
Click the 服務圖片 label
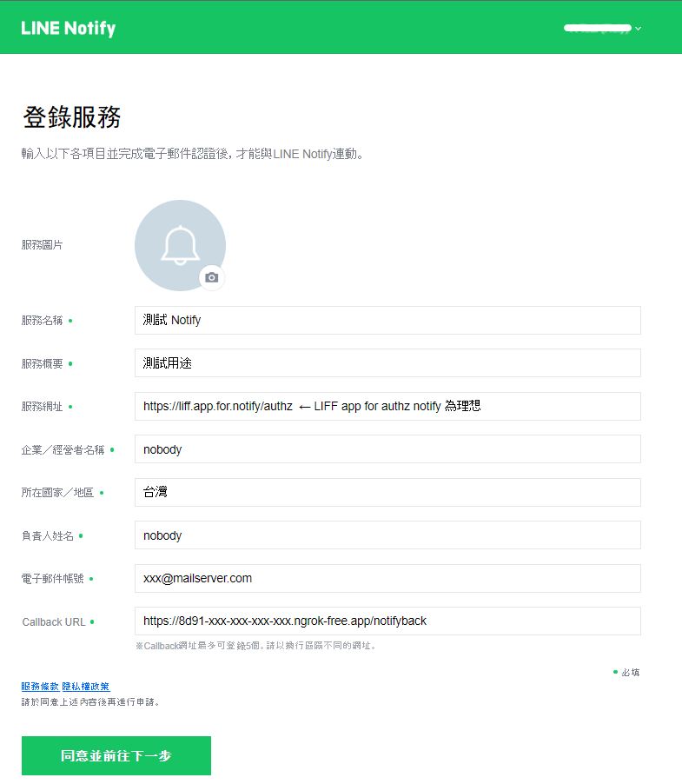[42, 245]
